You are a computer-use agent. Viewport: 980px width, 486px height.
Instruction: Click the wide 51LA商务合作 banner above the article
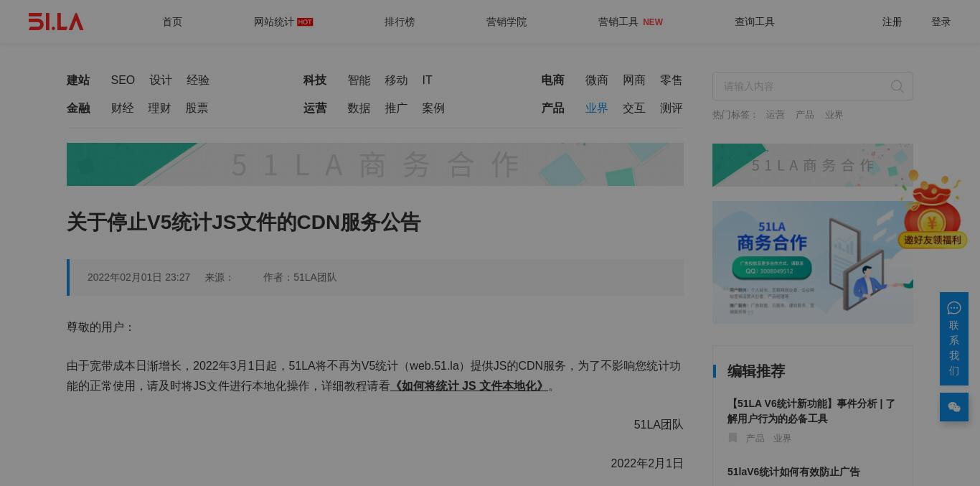point(375,164)
